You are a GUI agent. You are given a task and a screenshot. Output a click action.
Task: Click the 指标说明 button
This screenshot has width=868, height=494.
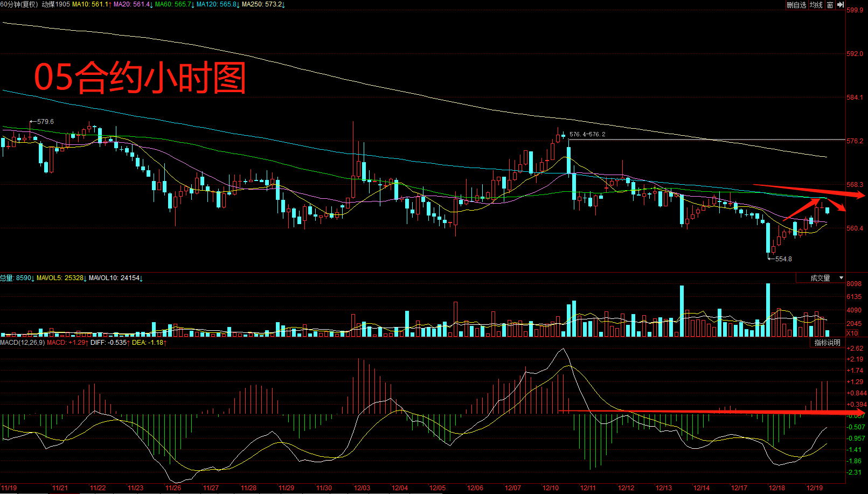[x=828, y=343]
